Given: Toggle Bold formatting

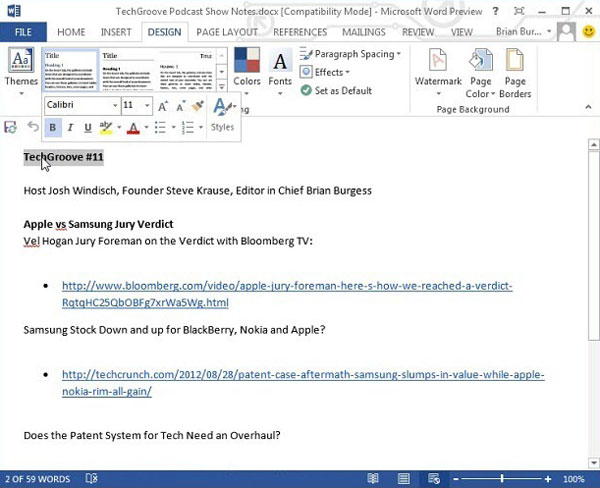Looking at the screenshot, I should (x=53, y=127).
